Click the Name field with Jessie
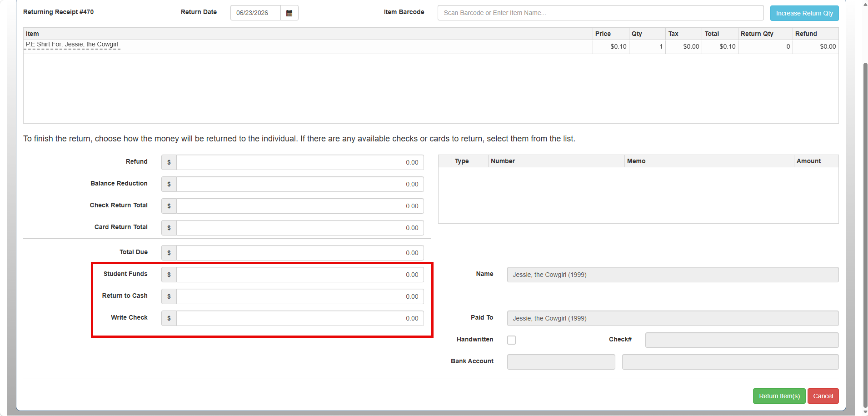Image resolution: width=868 pixels, height=416 pixels. tap(673, 275)
